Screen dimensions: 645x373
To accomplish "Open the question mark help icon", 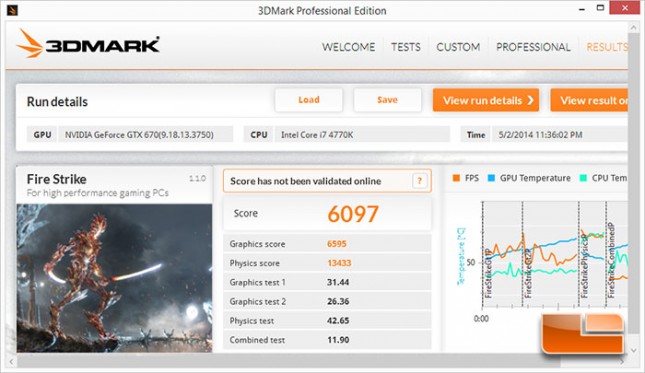I will pyautogui.click(x=420, y=181).
